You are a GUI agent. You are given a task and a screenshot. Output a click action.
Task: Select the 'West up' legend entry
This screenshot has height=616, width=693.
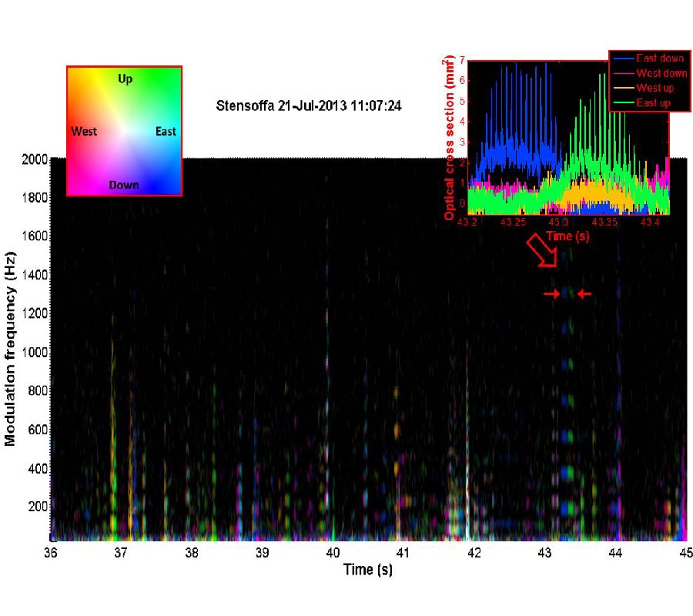click(x=656, y=89)
